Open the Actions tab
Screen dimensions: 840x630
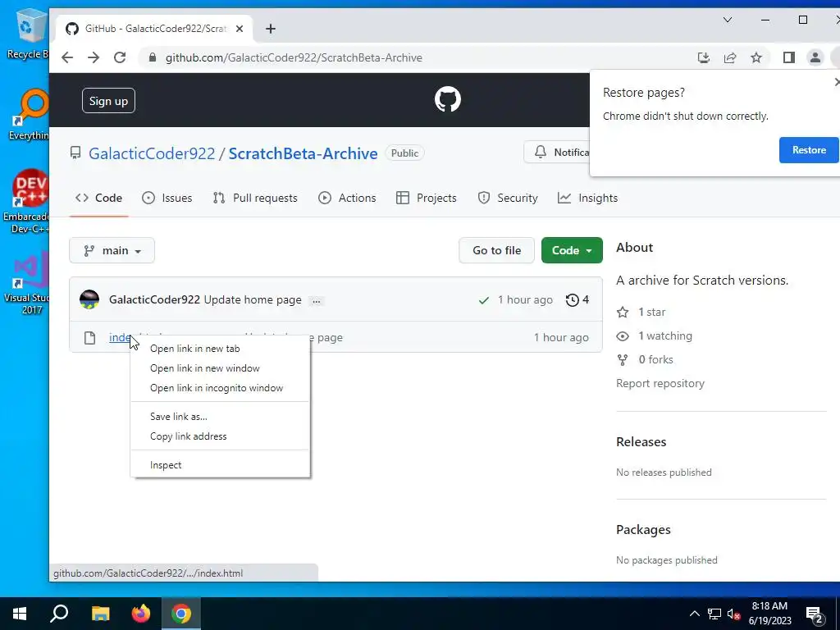point(347,199)
